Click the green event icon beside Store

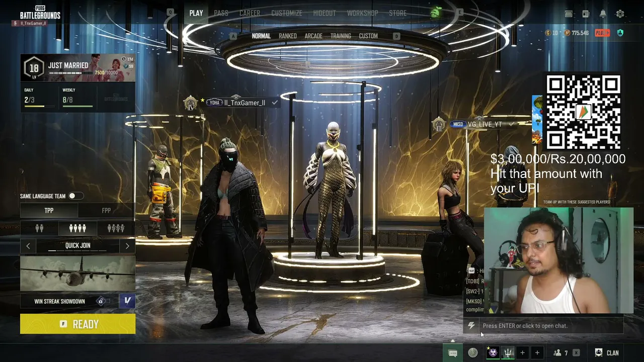point(435,13)
